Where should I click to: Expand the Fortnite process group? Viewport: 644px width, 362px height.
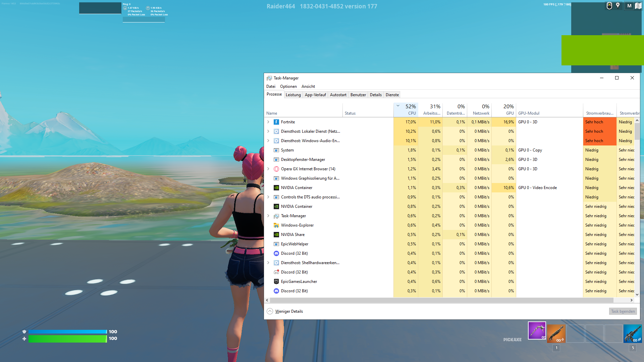pyautogui.click(x=268, y=122)
